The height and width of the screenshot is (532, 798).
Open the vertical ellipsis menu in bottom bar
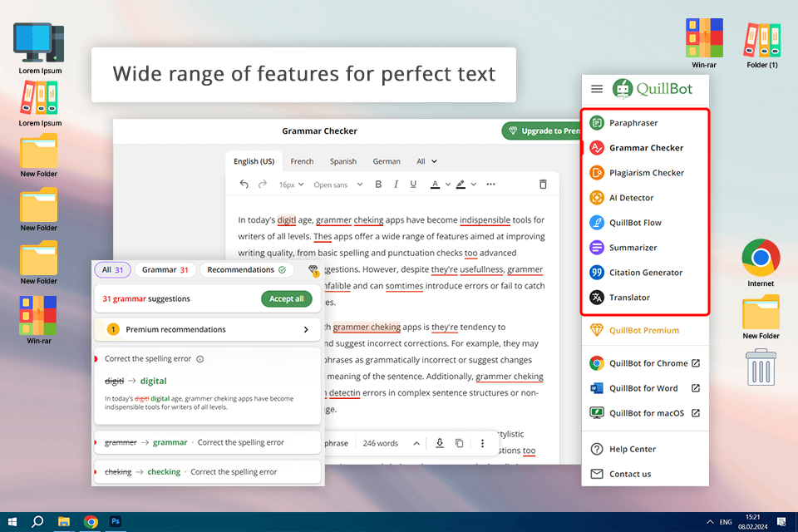pos(482,443)
